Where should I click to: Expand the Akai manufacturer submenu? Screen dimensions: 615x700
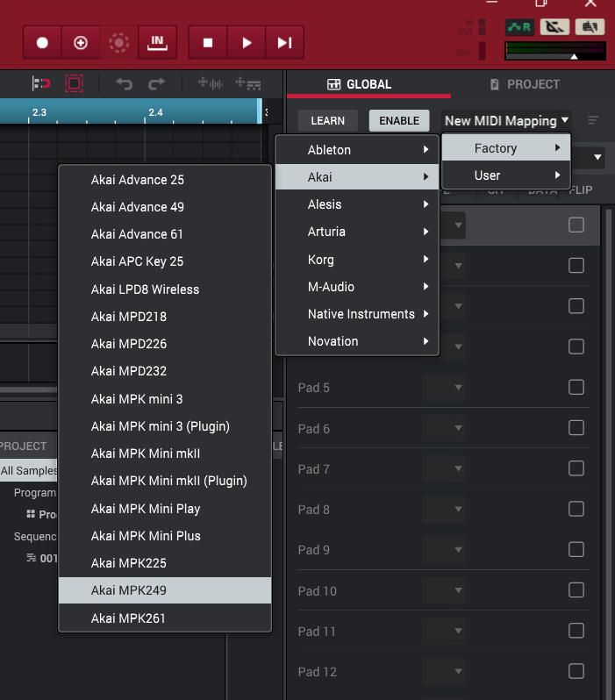357,177
